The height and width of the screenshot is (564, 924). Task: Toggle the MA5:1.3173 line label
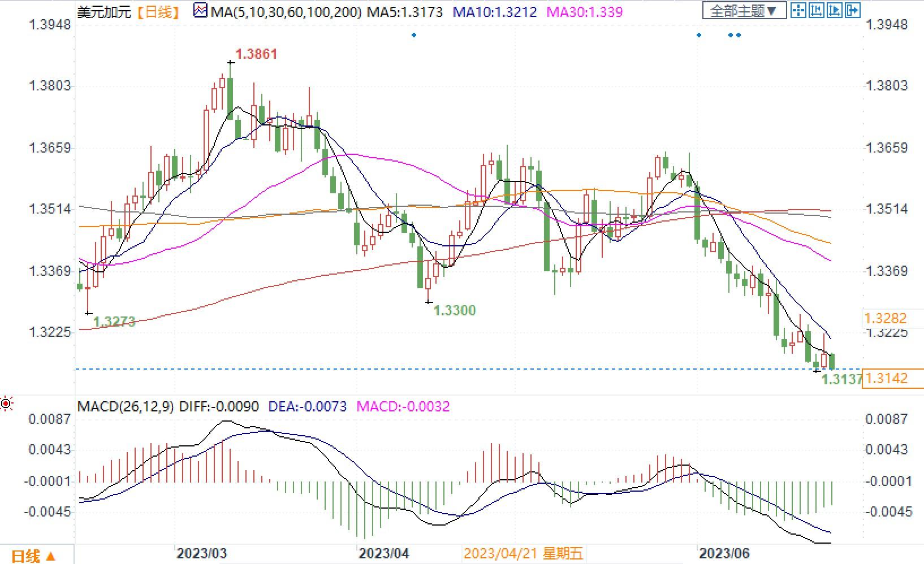pyautogui.click(x=405, y=11)
